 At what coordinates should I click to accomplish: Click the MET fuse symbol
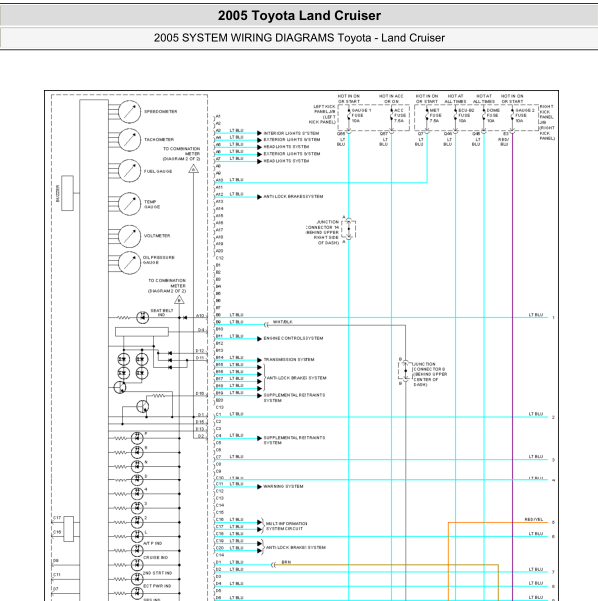(427, 115)
